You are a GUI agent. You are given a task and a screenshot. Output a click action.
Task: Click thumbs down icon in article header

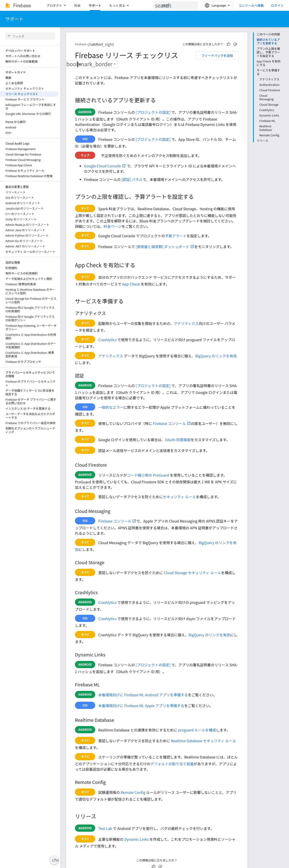tap(235, 44)
